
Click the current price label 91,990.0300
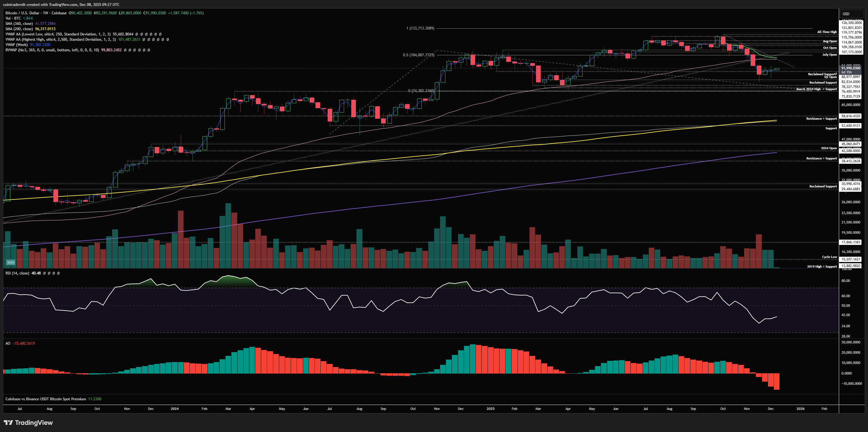[x=851, y=68]
